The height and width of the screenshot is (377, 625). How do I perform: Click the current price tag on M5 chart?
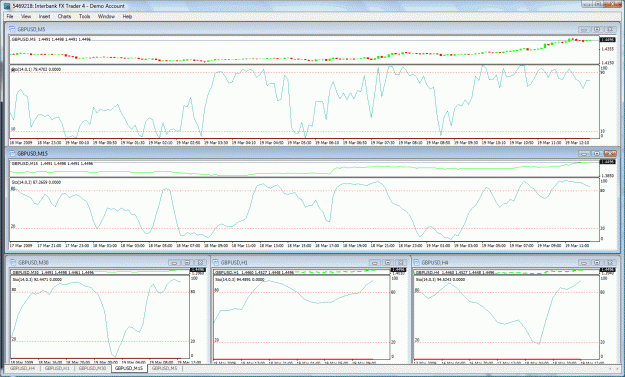pyautogui.click(x=608, y=40)
